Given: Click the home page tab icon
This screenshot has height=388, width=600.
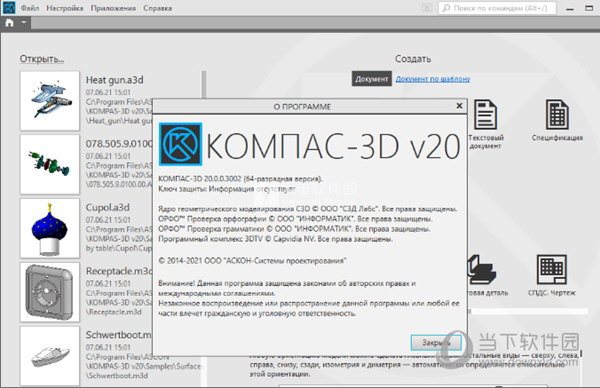Looking at the screenshot, I should point(9,23).
